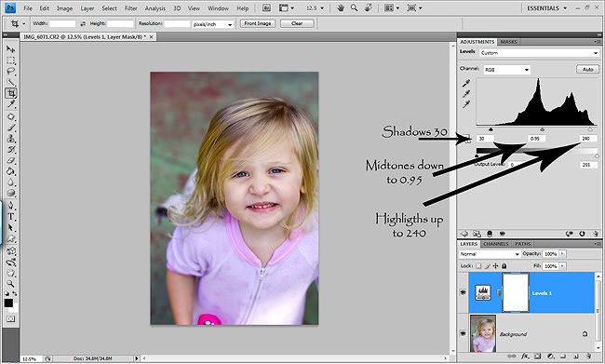Open the Arrange Documents dropdown
605x364 pixels.
(391, 8)
